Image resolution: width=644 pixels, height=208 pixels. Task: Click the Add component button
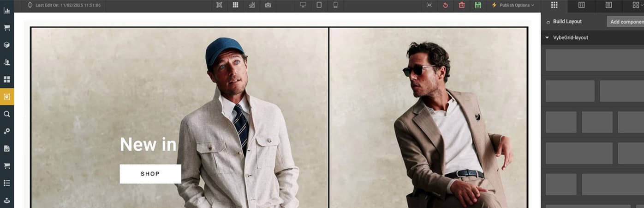pos(626,22)
